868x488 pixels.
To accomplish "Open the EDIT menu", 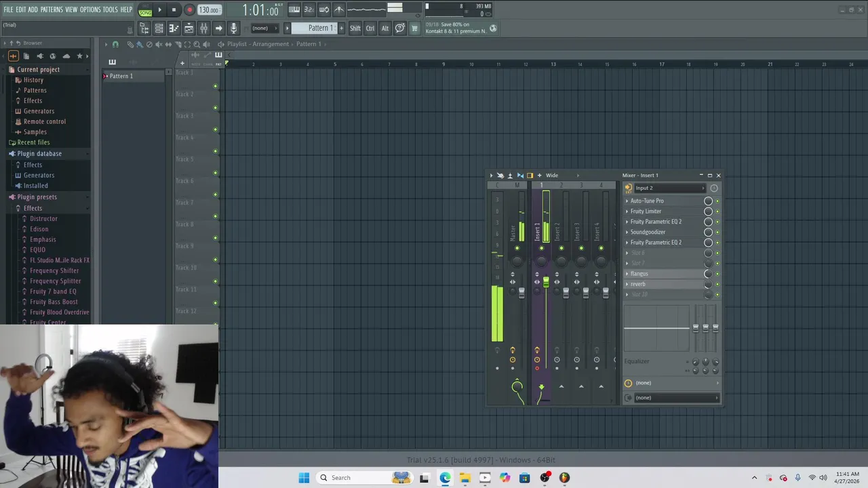I will pyautogui.click(x=21, y=9).
